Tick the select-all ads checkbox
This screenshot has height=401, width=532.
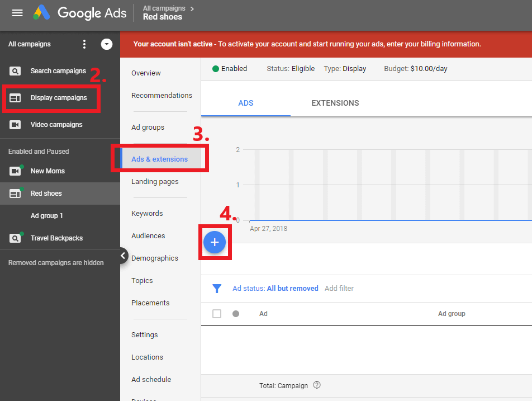(x=217, y=314)
